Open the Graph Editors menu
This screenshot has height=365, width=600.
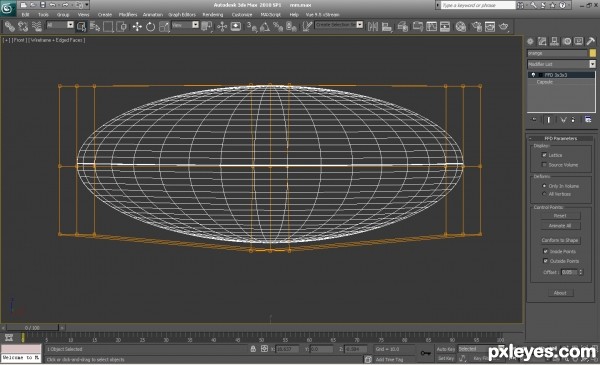(x=182, y=15)
